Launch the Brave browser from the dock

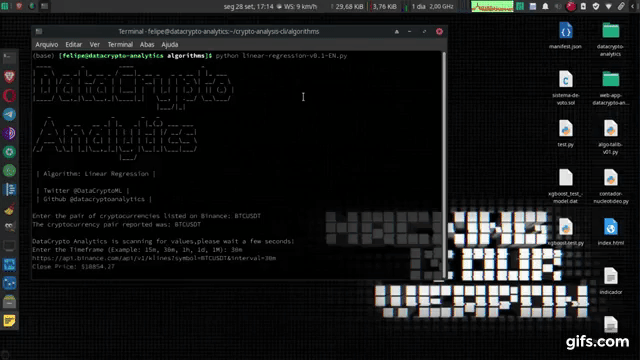9,76
